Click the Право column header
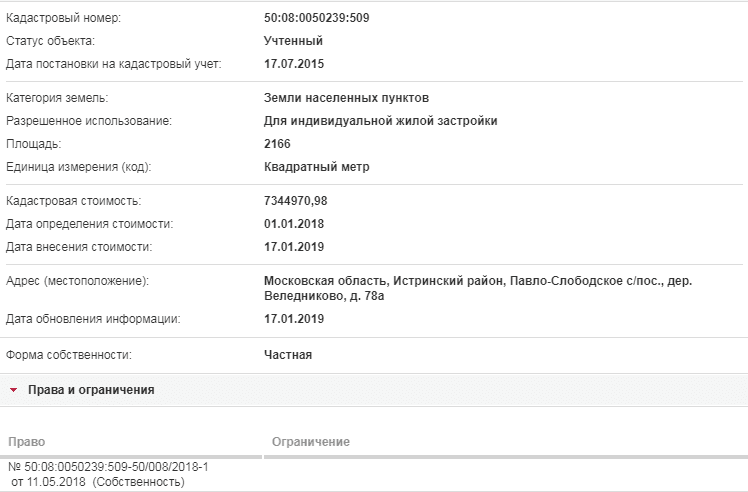Screen dimensions: 748x492 27,442
